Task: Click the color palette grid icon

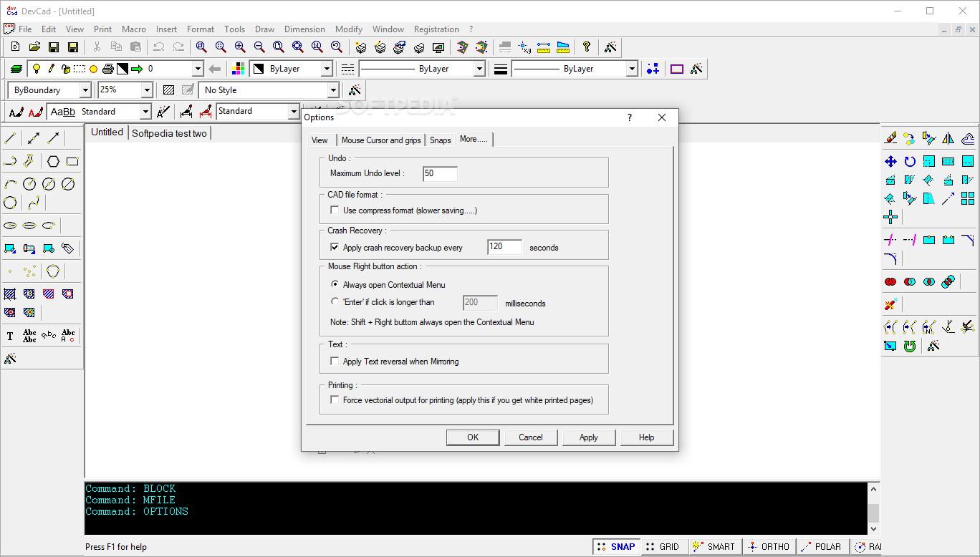Action: point(239,69)
